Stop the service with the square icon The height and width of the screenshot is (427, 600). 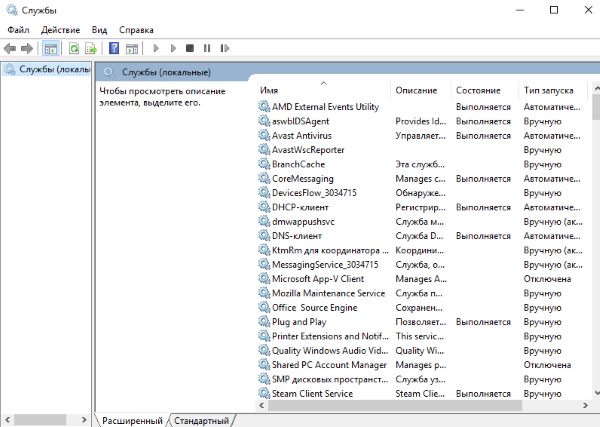coord(190,48)
